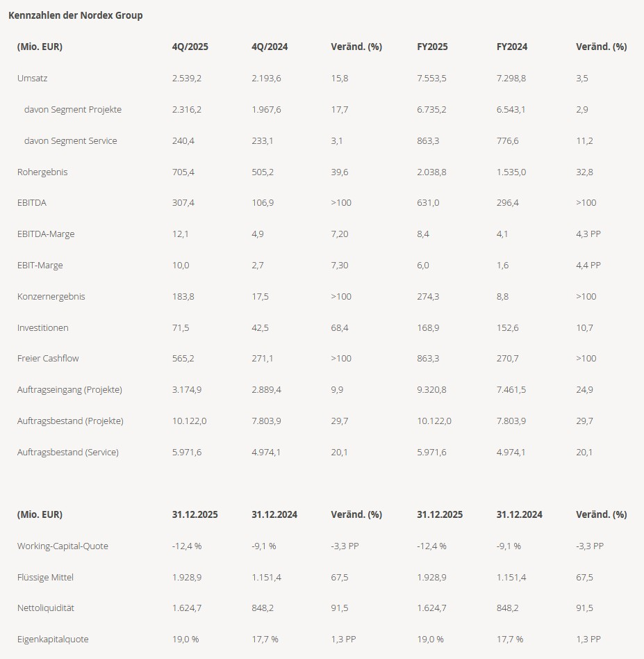The image size is (644, 659).
Task: Select the 'Nettoliquidität' row label
Action: 46,608
